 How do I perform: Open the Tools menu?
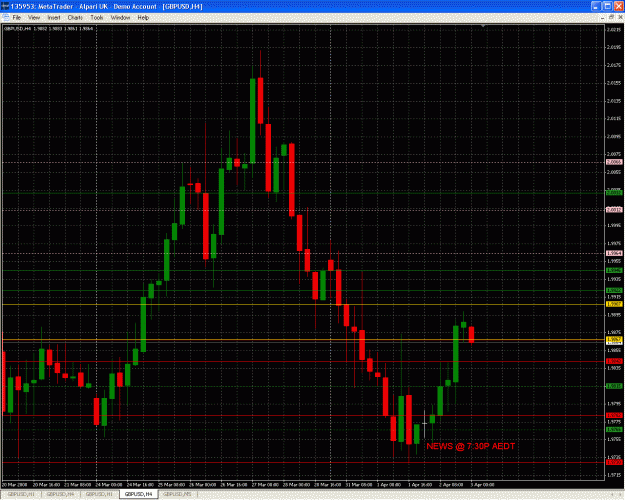coord(96,18)
